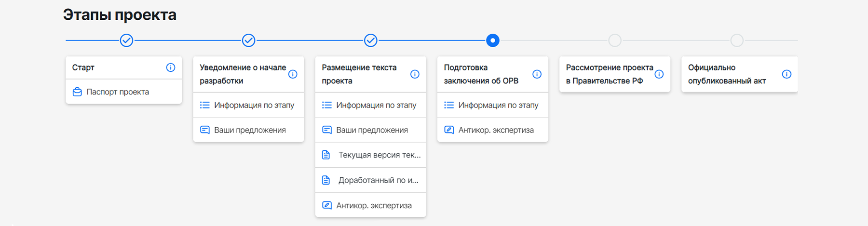The width and height of the screenshot is (868, 226).
Task: Open Антикор. экспертиза under Подготовка заключения
Action: pyautogui.click(x=496, y=130)
